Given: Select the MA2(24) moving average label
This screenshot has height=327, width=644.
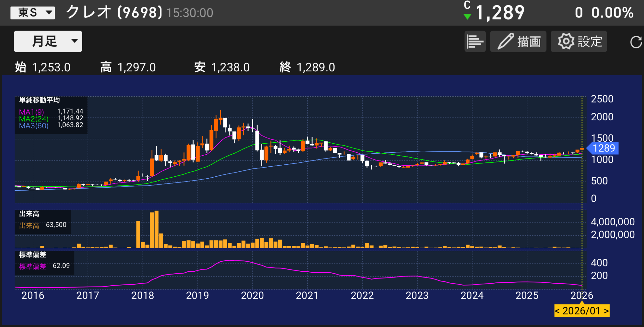Looking at the screenshot, I should click(x=34, y=119).
